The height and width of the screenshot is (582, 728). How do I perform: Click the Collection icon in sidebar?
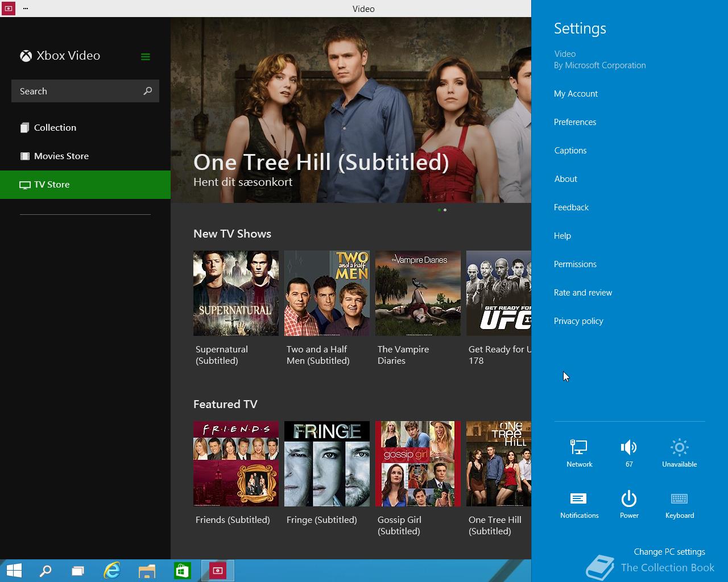click(24, 128)
